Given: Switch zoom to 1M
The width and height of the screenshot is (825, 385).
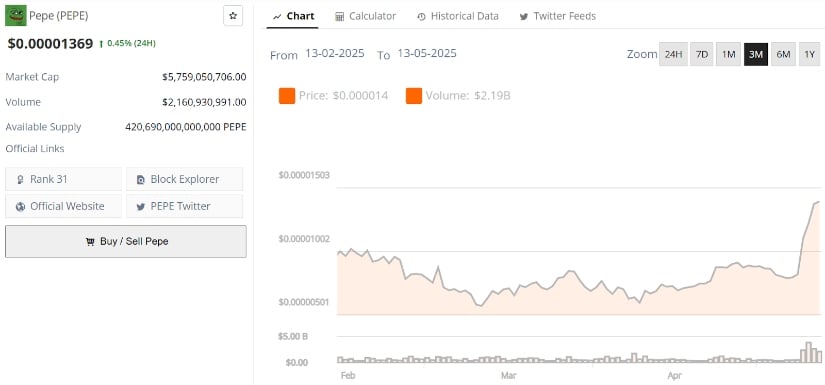Looking at the screenshot, I should pos(728,54).
